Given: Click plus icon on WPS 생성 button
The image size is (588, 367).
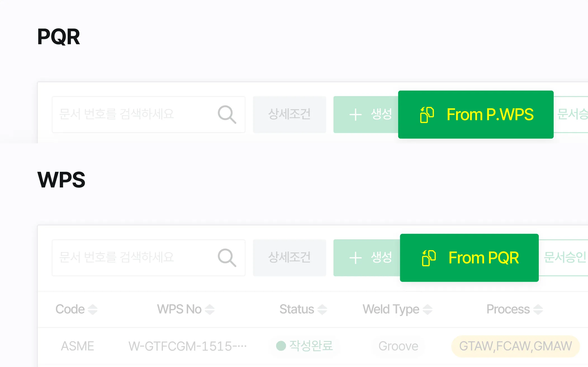Looking at the screenshot, I should [x=355, y=258].
